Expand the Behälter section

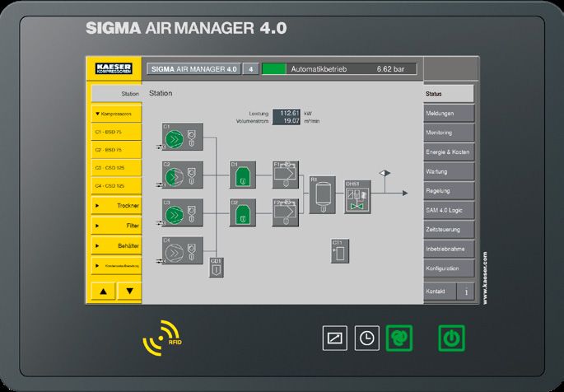point(116,246)
